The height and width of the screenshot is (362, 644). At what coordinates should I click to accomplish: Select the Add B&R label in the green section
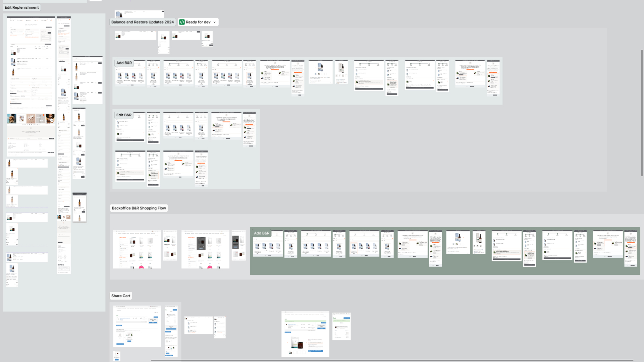[262, 233]
